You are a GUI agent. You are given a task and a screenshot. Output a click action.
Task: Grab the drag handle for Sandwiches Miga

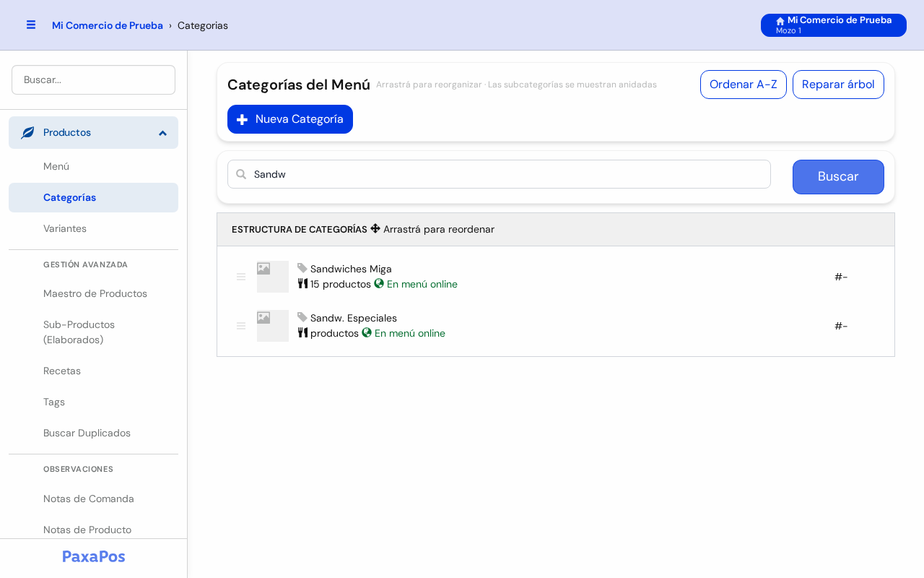[x=241, y=277]
